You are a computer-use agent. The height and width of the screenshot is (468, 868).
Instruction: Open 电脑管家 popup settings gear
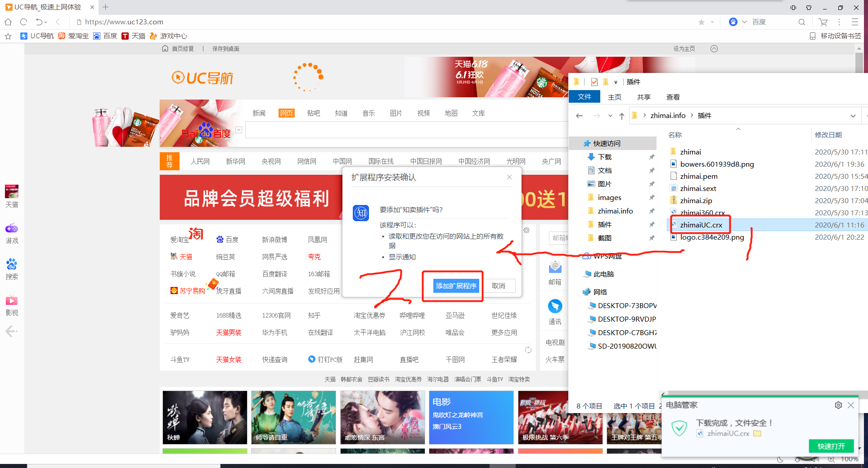838,405
